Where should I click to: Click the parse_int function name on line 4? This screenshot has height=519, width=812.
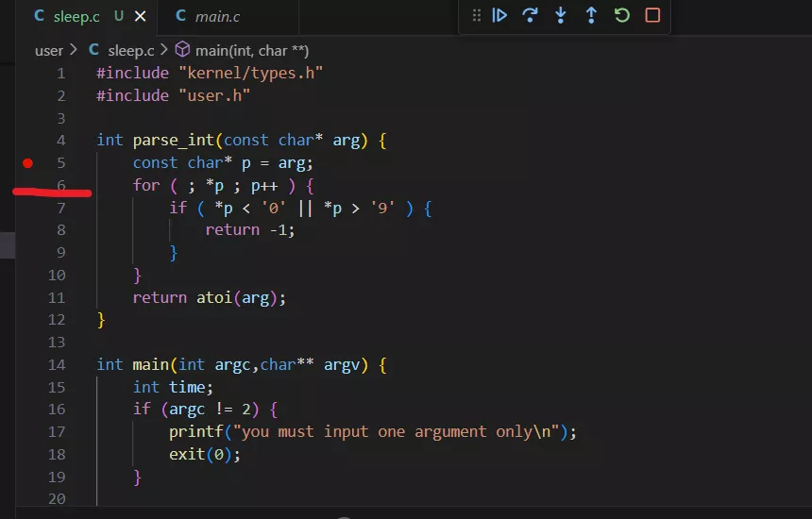(173, 140)
